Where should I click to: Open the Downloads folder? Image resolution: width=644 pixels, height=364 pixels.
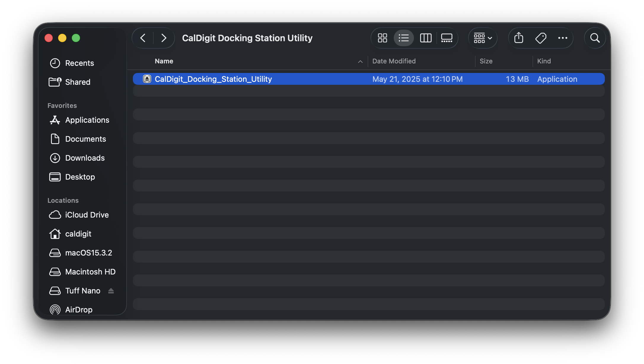(85, 158)
